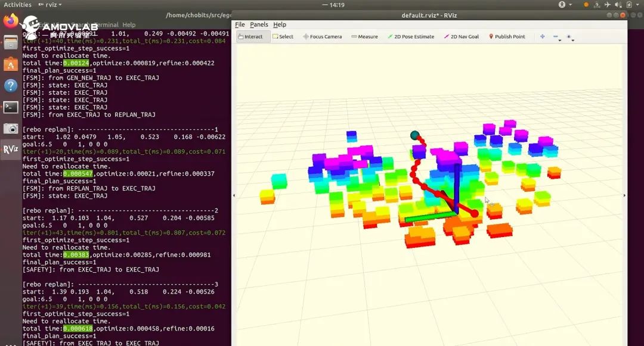
Task: Pick the 2D Pose Estimate tool
Action: (411, 36)
